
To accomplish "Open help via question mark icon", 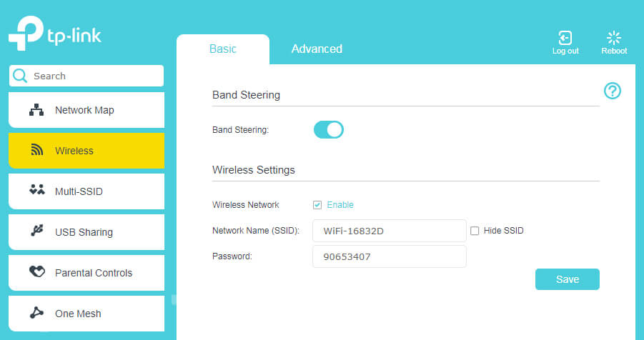I will pos(613,91).
